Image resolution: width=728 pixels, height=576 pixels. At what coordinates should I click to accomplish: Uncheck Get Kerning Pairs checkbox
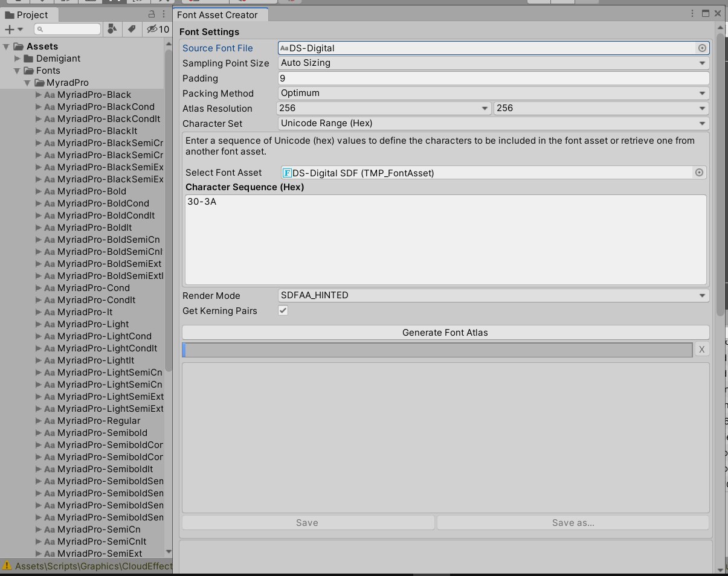283,310
